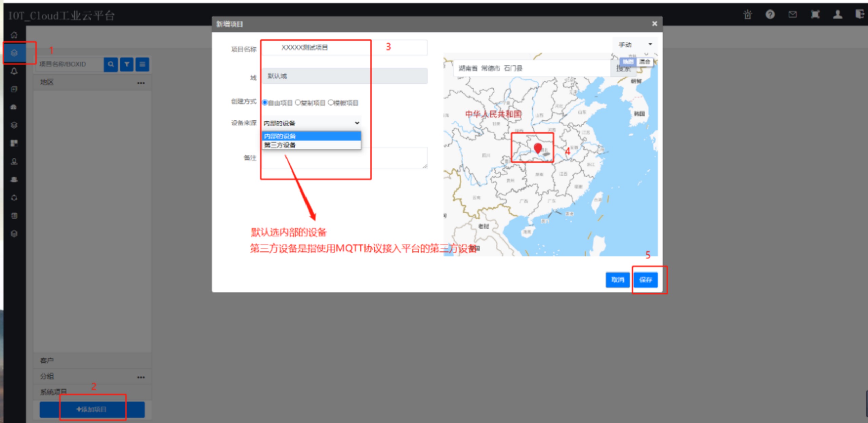Viewport: 868px width, 423px height.
Task: Click the list view icon button
Action: (142, 64)
